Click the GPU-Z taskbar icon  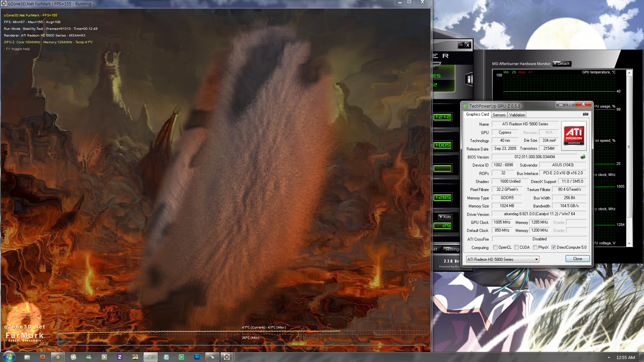pyautogui.click(x=151, y=357)
